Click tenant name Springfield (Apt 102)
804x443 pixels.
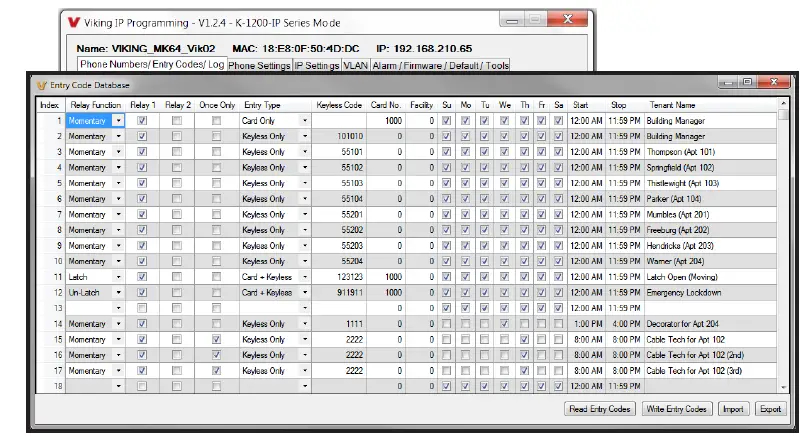pos(680,168)
